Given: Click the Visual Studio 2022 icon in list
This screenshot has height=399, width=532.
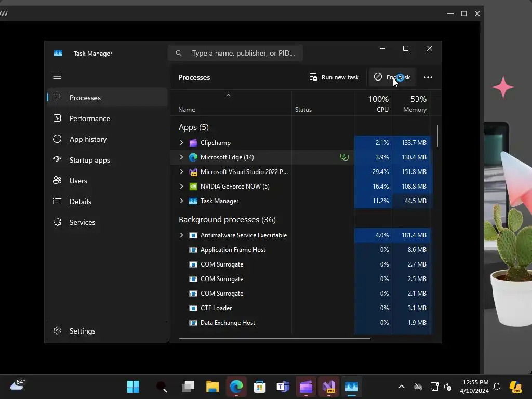Looking at the screenshot, I should 193,171.
